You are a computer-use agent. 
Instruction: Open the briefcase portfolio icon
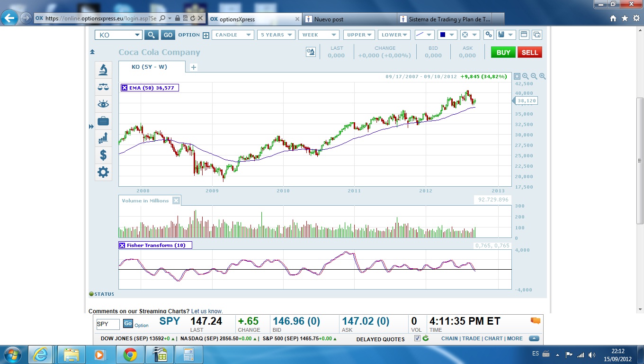[x=103, y=121]
